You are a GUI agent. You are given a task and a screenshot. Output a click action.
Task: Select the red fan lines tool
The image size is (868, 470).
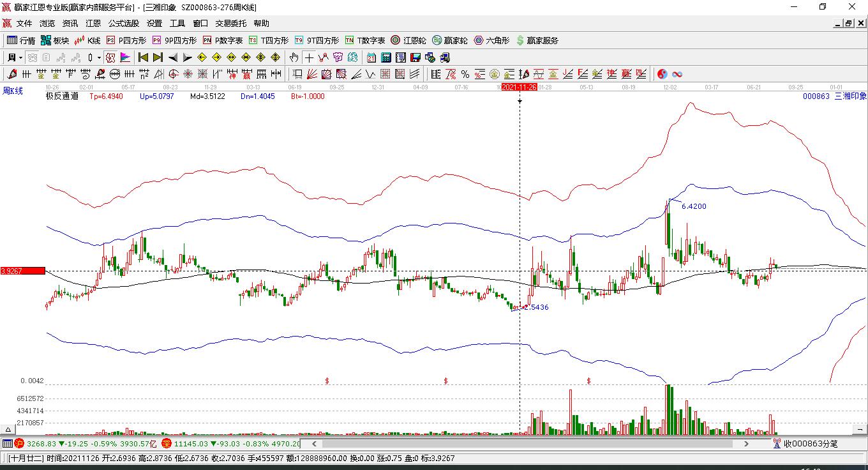click(313, 74)
